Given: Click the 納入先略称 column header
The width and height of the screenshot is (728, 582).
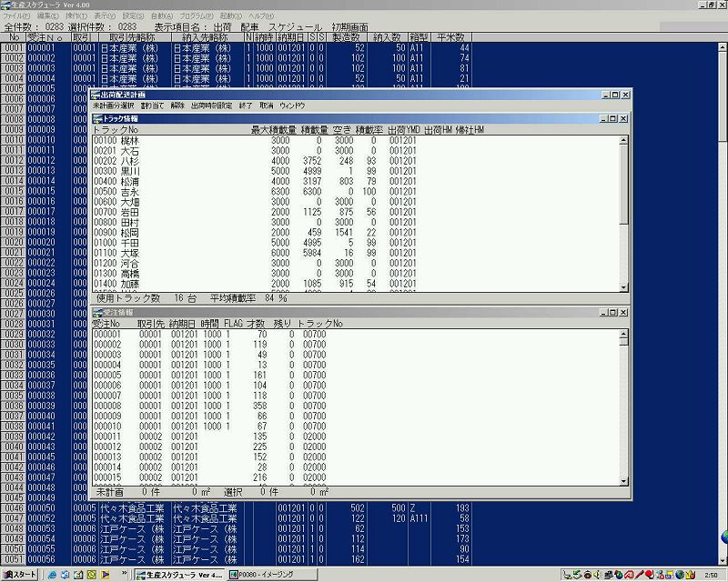Looking at the screenshot, I should 207,37.
